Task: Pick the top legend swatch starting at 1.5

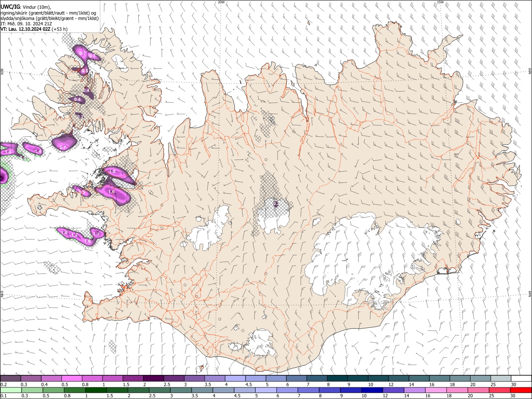Action: coord(133,378)
